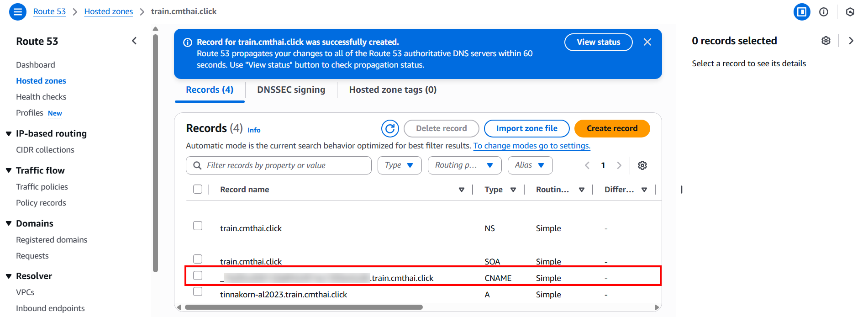
Task: Click the info icon in success banner
Action: (188, 42)
